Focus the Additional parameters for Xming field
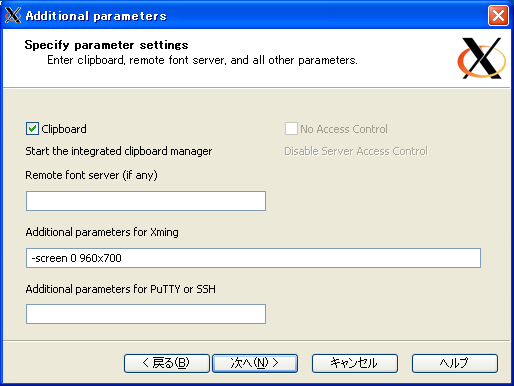Viewport: 514px width, 386px height. (253, 258)
